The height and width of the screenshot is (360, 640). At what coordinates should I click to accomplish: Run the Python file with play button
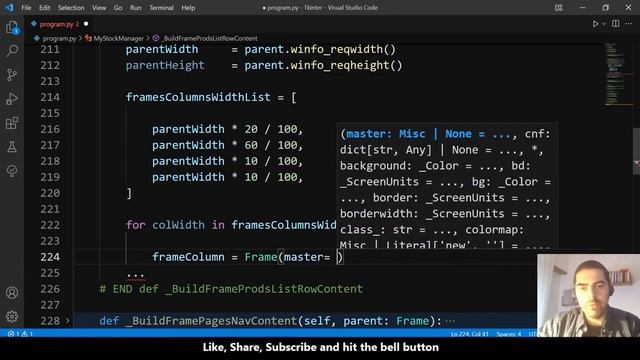coord(596,24)
